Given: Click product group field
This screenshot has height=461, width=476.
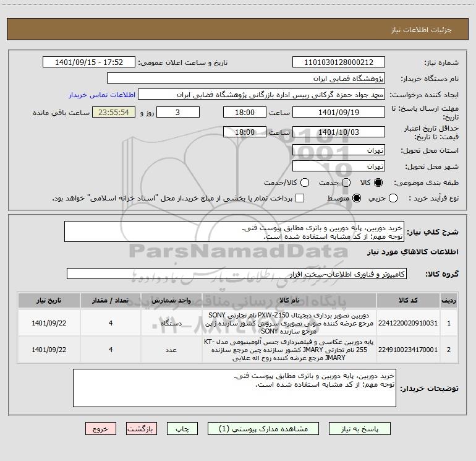Looking at the screenshot, I should [x=237, y=274].
